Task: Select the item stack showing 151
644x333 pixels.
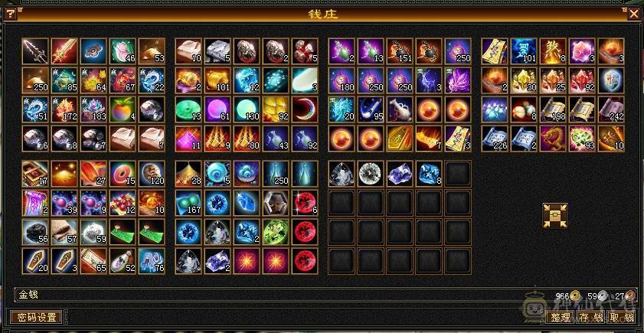Action: click(x=400, y=51)
